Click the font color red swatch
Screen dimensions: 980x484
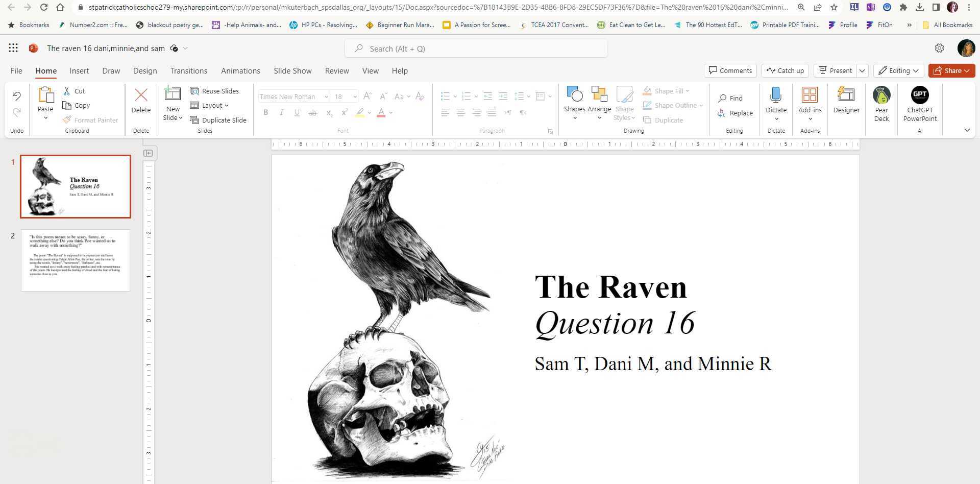pos(381,112)
